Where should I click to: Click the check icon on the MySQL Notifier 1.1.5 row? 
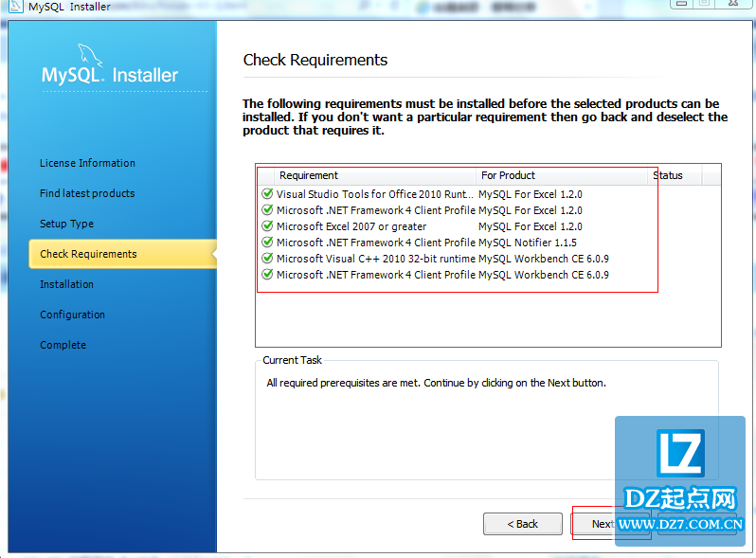point(267,243)
